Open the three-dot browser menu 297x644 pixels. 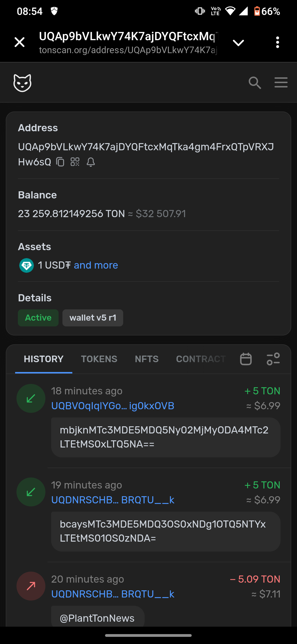(277, 42)
